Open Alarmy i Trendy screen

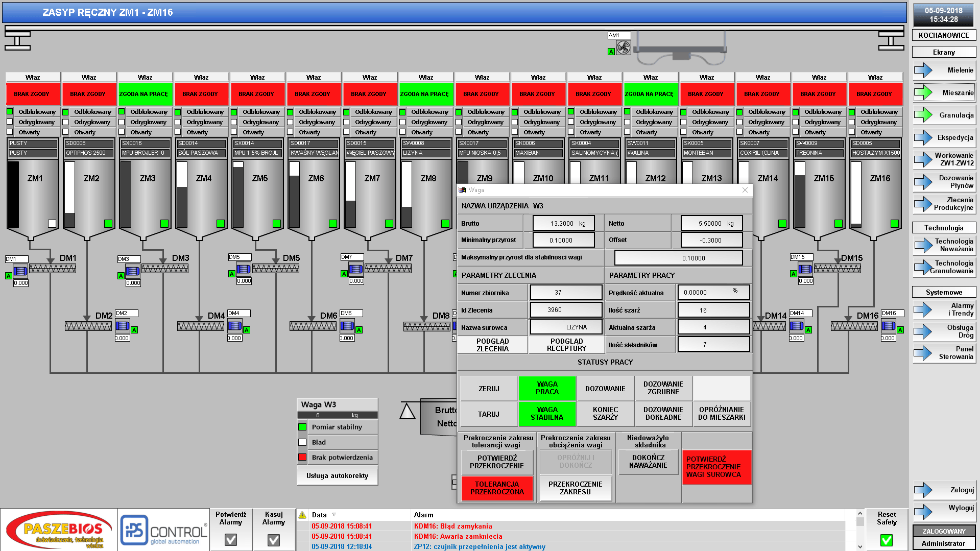tap(944, 309)
